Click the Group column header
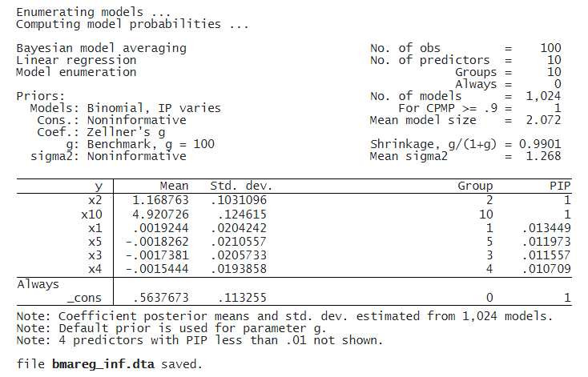This screenshot has width=588, height=377. point(475,186)
